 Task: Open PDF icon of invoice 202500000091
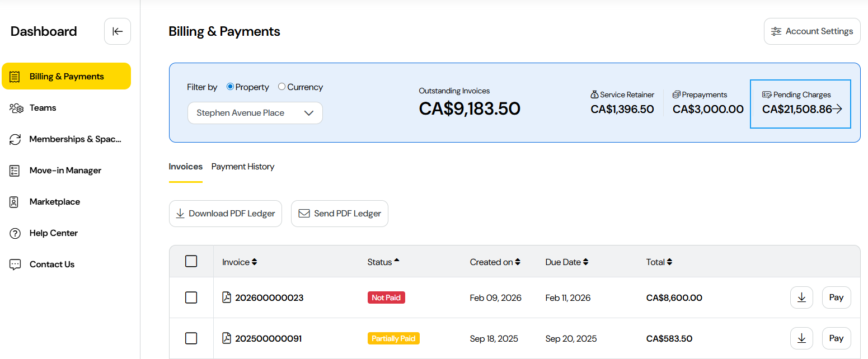pyautogui.click(x=227, y=338)
